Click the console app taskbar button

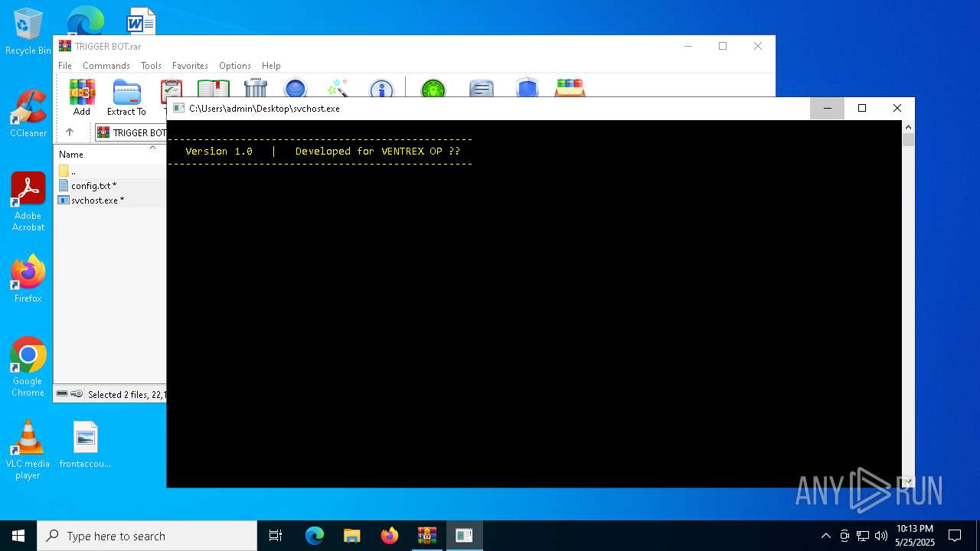[464, 536]
